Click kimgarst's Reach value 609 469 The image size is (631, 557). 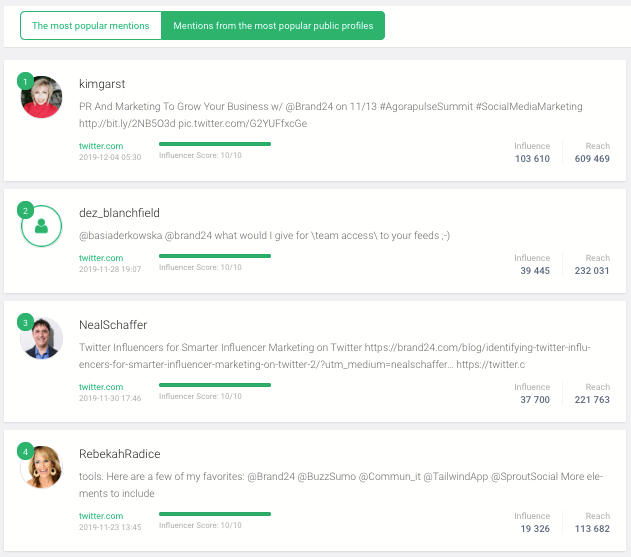[592, 159]
